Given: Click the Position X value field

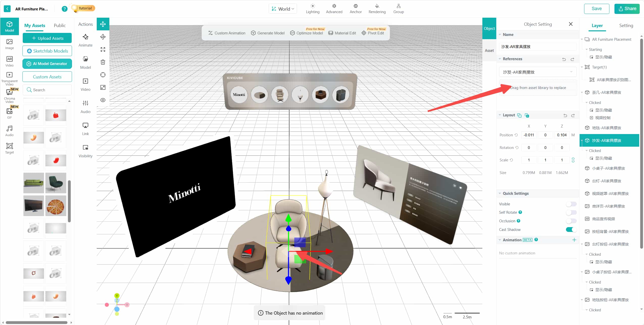Looking at the screenshot, I should click(529, 135).
